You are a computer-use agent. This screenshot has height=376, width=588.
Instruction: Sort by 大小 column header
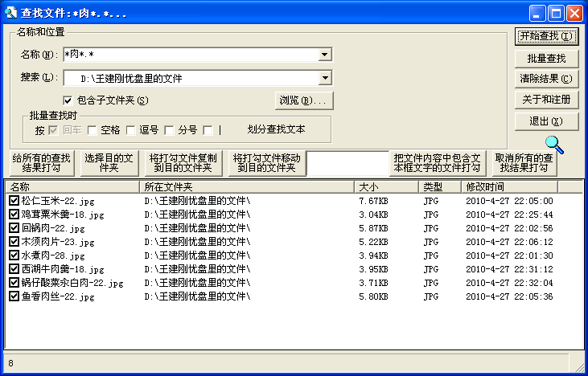pos(387,187)
